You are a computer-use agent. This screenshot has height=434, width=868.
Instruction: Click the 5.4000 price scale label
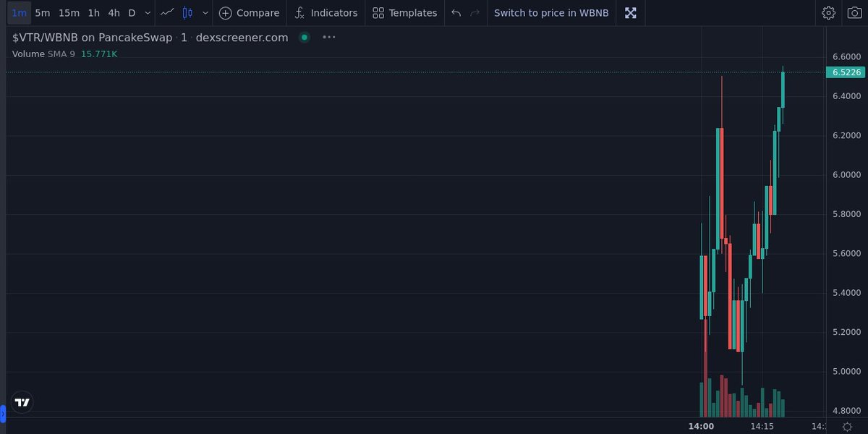point(846,293)
